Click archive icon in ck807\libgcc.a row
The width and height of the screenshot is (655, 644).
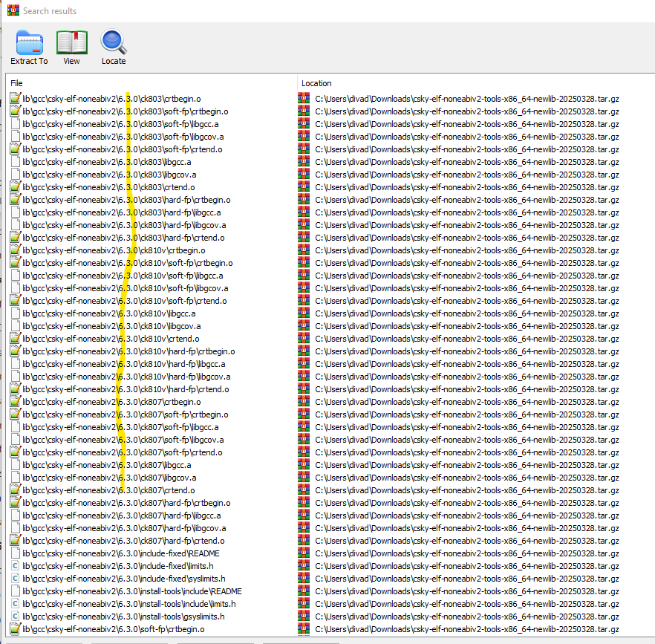[304, 464]
